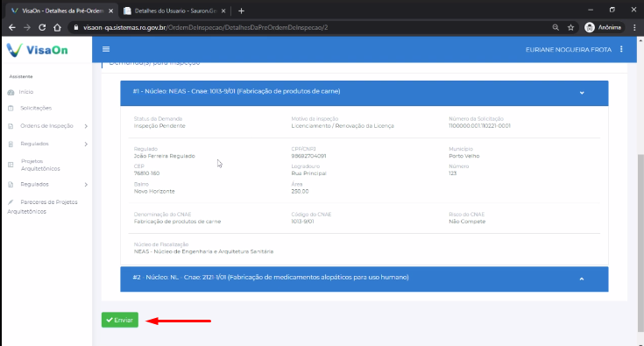Click the Inspeção Pendente status
This screenshot has width=644, height=346.
coord(159,126)
